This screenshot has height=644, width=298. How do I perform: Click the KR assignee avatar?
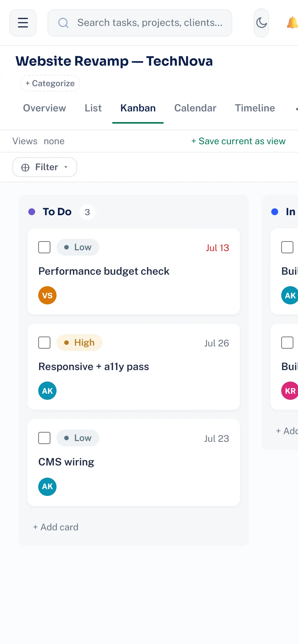290,391
